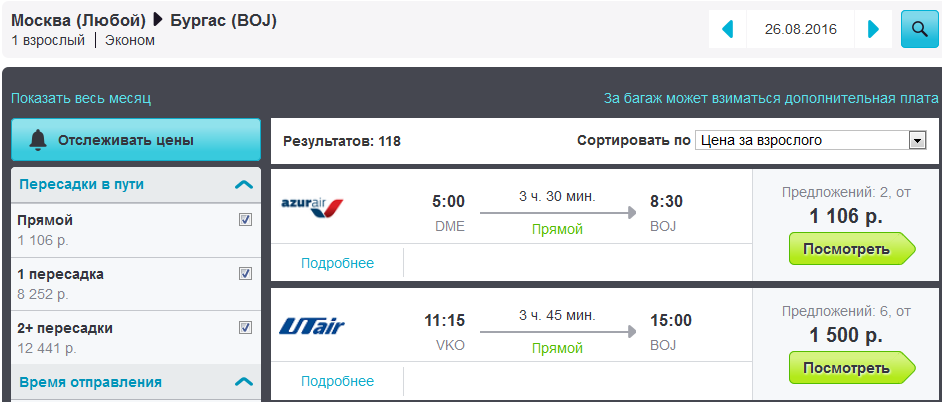Screen dimensions: 942x402
Task: Click the UTair airline logo
Action: [x=312, y=326]
